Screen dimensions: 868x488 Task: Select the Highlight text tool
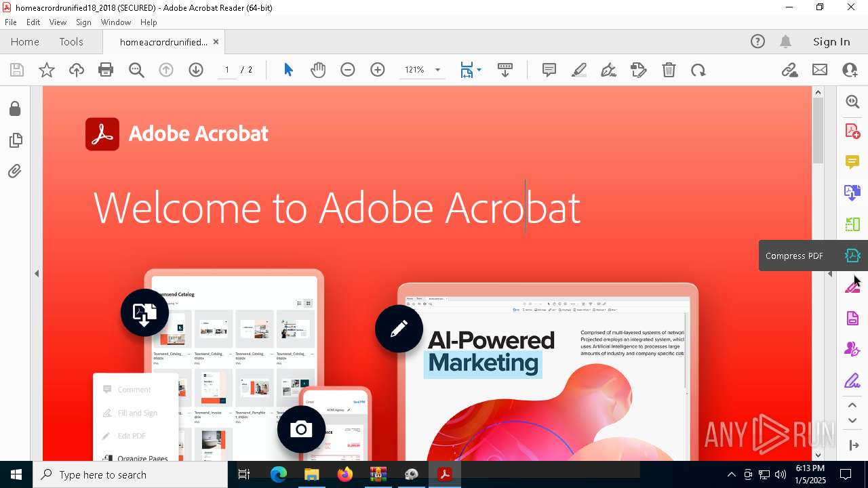[x=579, y=70]
